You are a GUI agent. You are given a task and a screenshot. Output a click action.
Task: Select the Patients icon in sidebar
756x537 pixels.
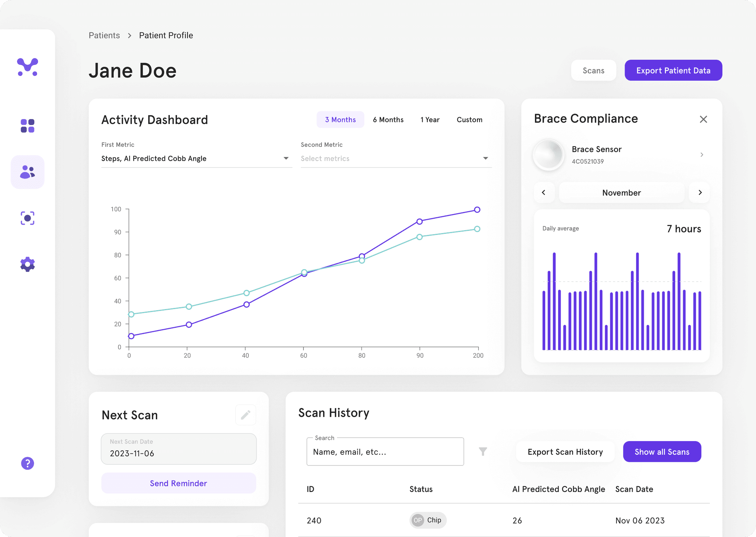[x=28, y=172]
